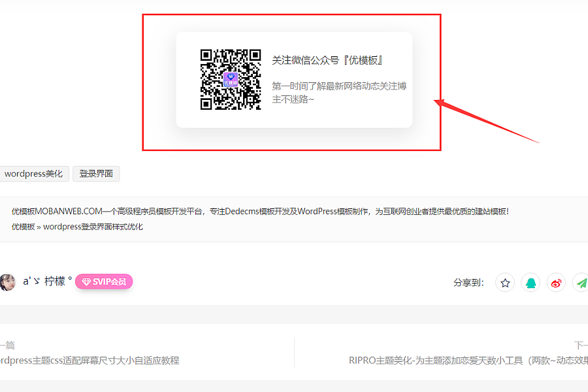Click the WeChat QR code image

point(231,80)
